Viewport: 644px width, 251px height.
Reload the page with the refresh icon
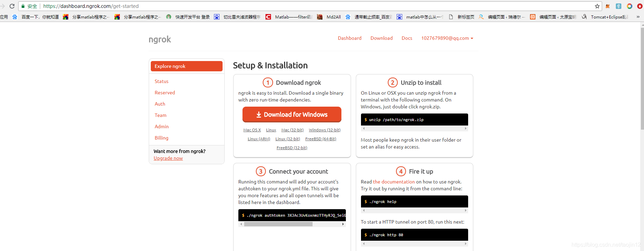[12, 6]
